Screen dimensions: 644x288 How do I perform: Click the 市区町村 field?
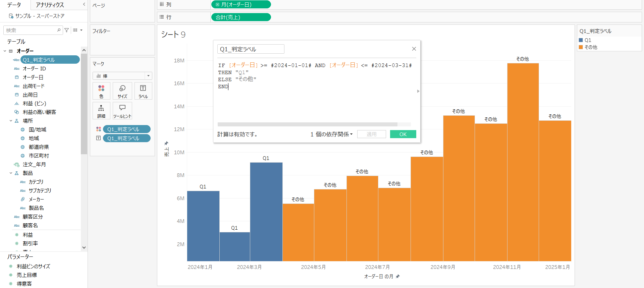pyautogui.click(x=39, y=156)
